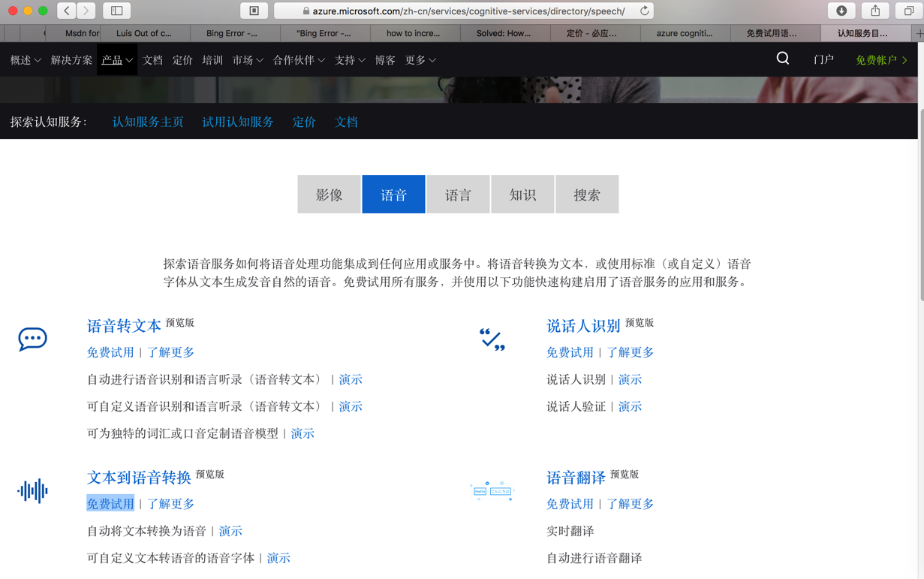Switch to the how to incre... browser tab
The image size is (924, 579).
click(x=414, y=33)
